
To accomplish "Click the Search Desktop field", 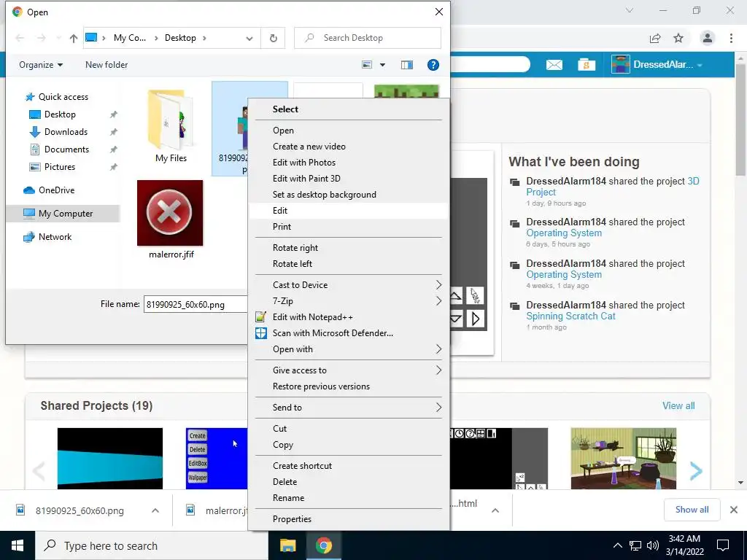I will pos(368,38).
